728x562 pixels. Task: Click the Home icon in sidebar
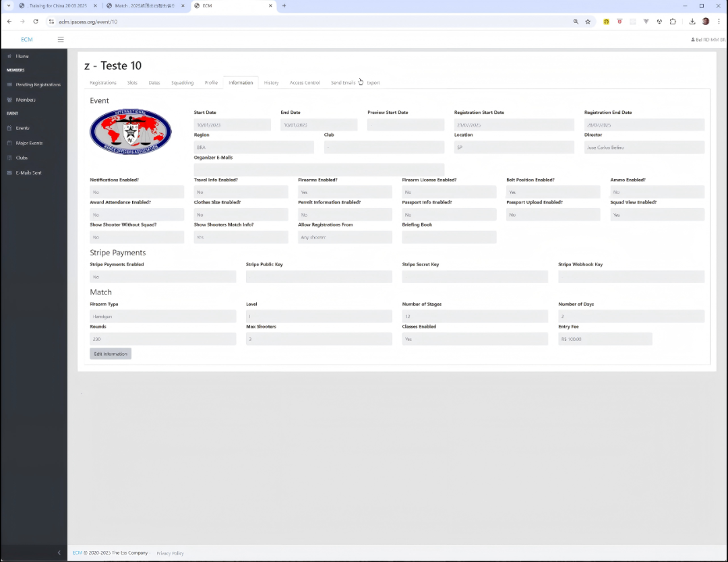(9, 56)
